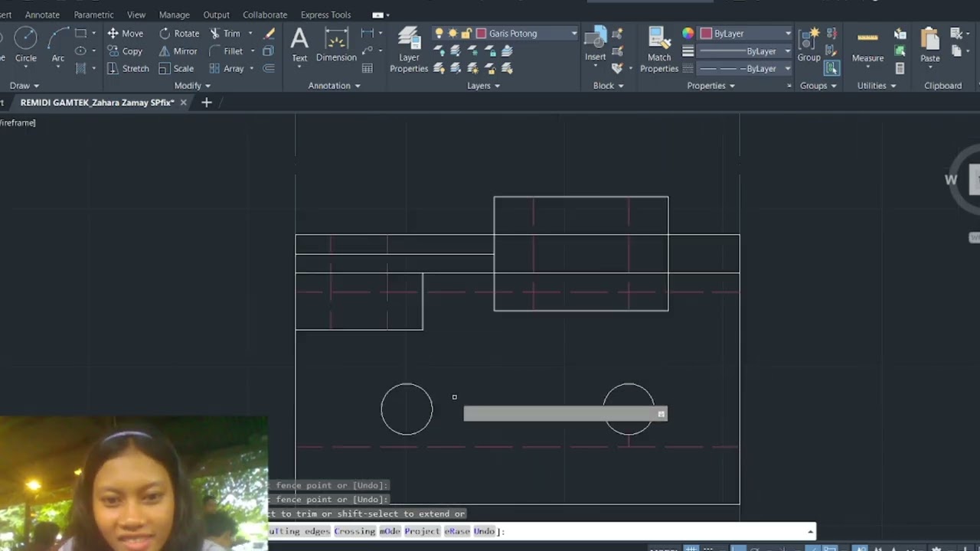Choose the Undo command option
Viewport: 980px width, 551px height.
point(485,531)
